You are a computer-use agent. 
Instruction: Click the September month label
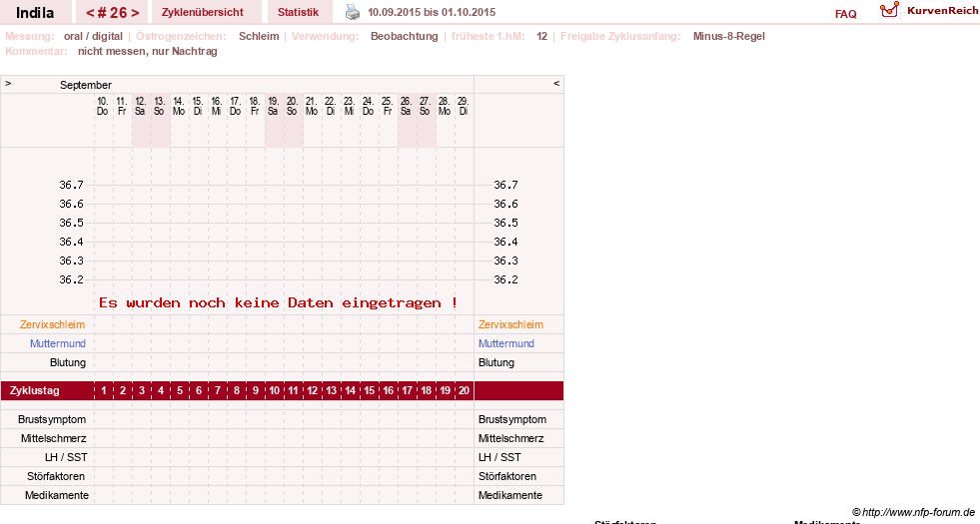[86, 85]
